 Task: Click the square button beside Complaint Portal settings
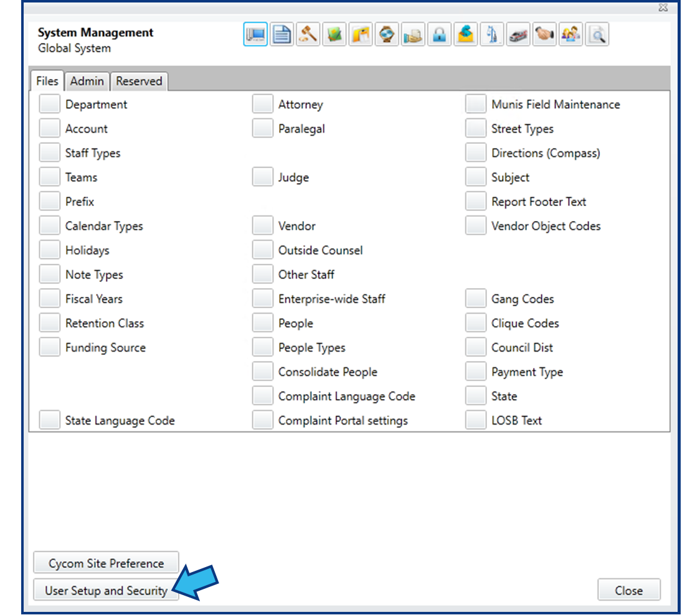coord(263,420)
